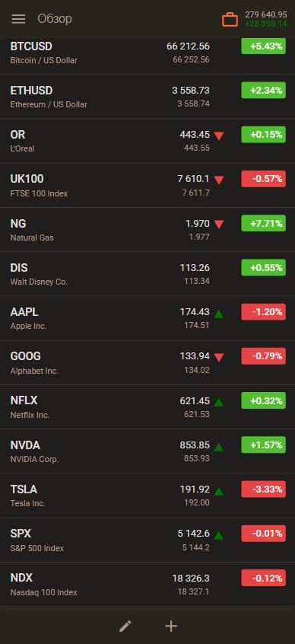Image resolution: width=295 pixels, height=644 pixels.
Task: Open the NFLX Netflix Inc. row
Action: tap(147, 407)
